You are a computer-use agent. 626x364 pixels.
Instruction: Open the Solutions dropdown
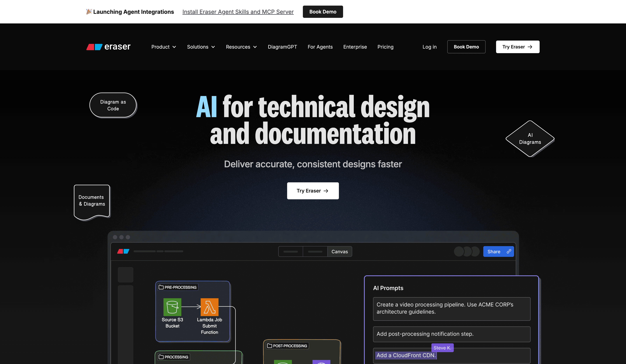201,47
